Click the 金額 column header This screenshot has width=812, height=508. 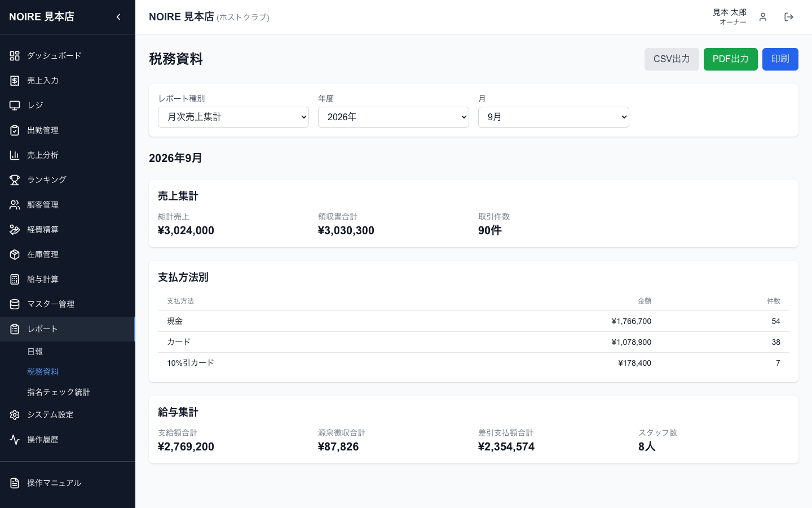(x=645, y=301)
